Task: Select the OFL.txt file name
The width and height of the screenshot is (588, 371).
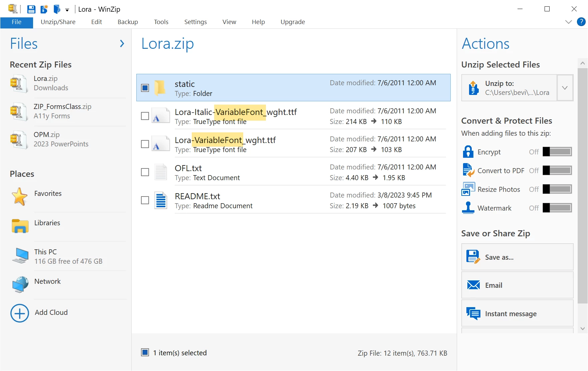Action: [188, 168]
